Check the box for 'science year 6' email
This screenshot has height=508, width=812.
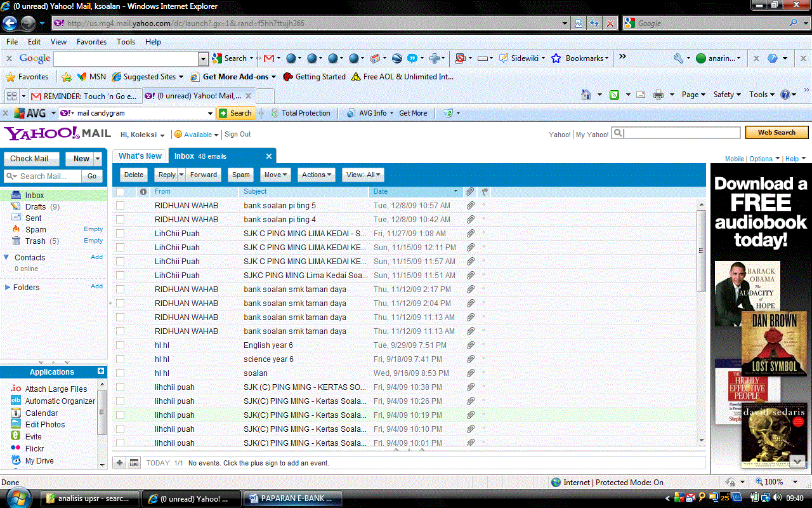click(120, 359)
